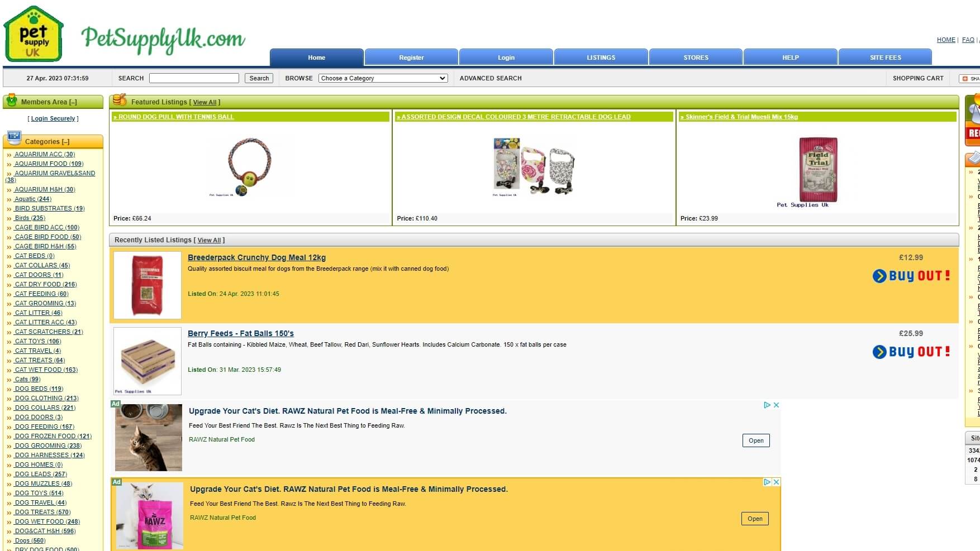Click the Login Securely link
This screenshot has width=980, height=551.
[x=53, y=118]
